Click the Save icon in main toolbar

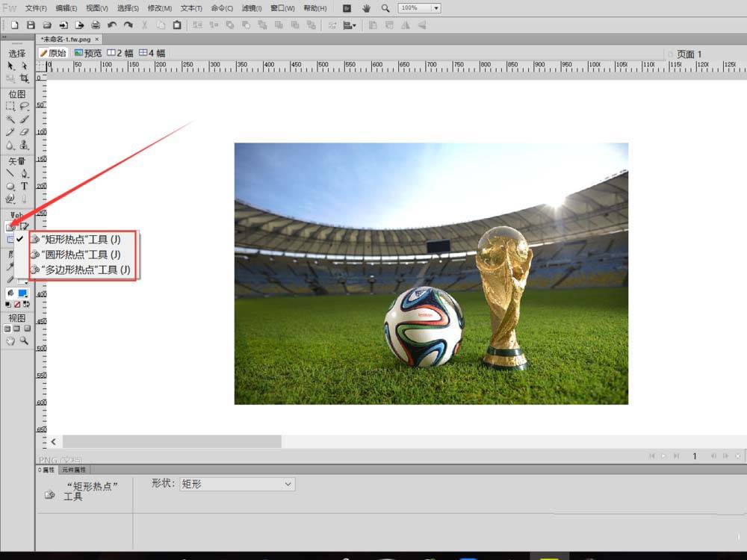31,25
